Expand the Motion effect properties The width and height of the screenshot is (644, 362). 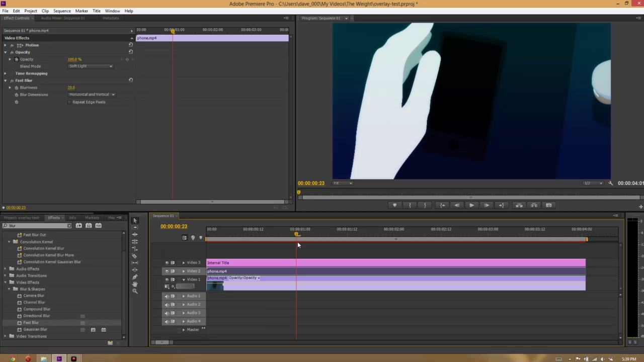click(x=6, y=45)
